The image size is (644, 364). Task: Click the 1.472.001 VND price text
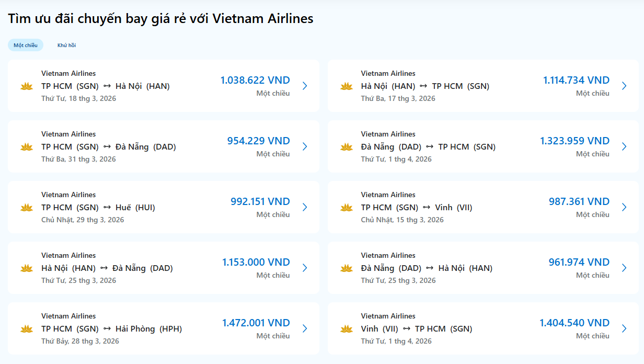tap(256, 322)
